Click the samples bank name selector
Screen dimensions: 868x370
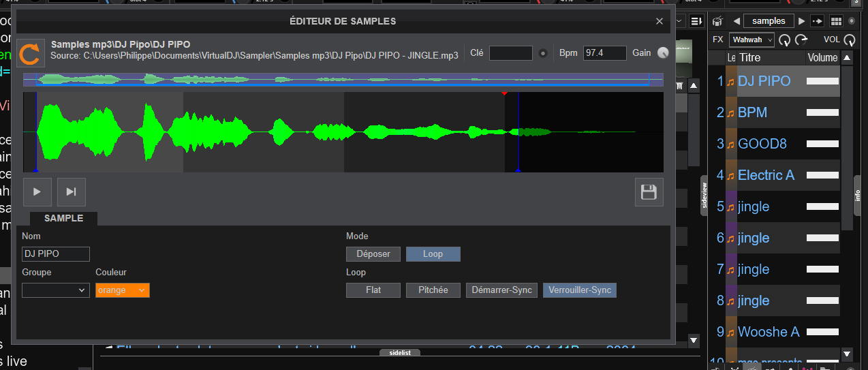click(x=769, y=21)
